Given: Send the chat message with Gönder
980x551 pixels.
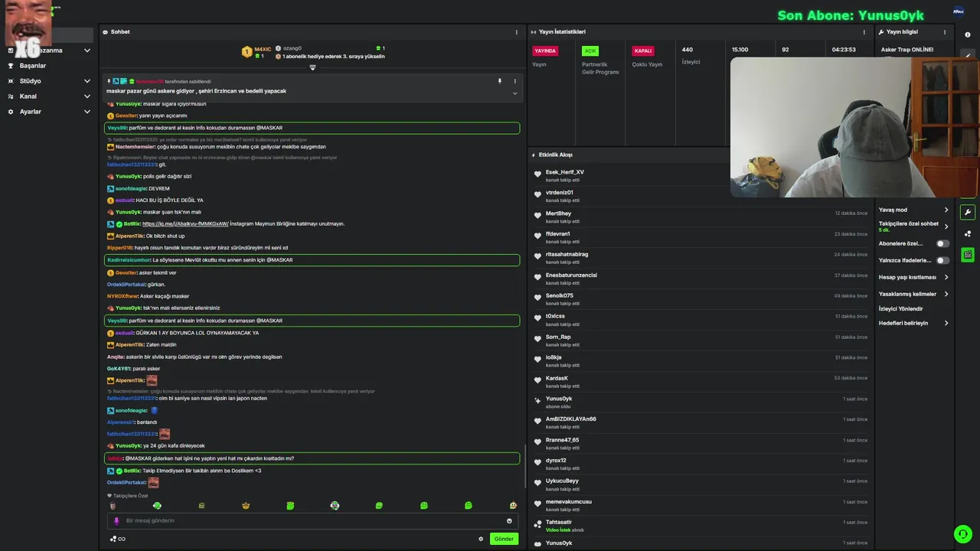Looking at the screenshot, I should click(x=504, y=539).
